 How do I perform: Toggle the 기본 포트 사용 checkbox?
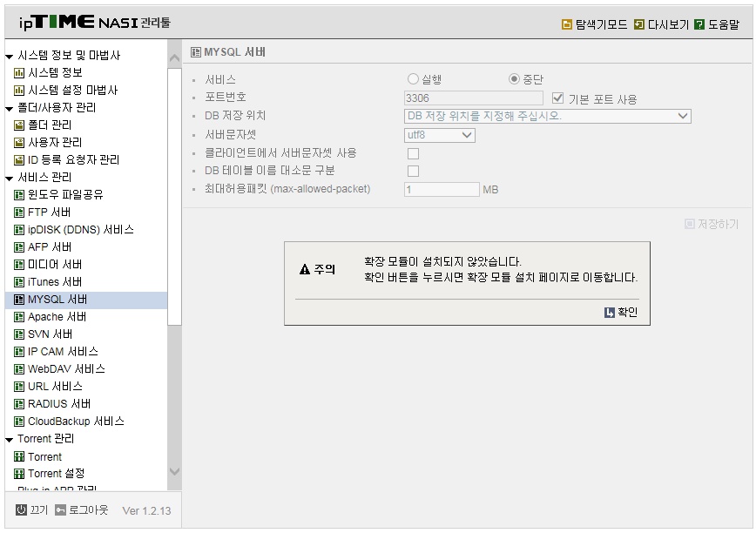coord(557,98)
